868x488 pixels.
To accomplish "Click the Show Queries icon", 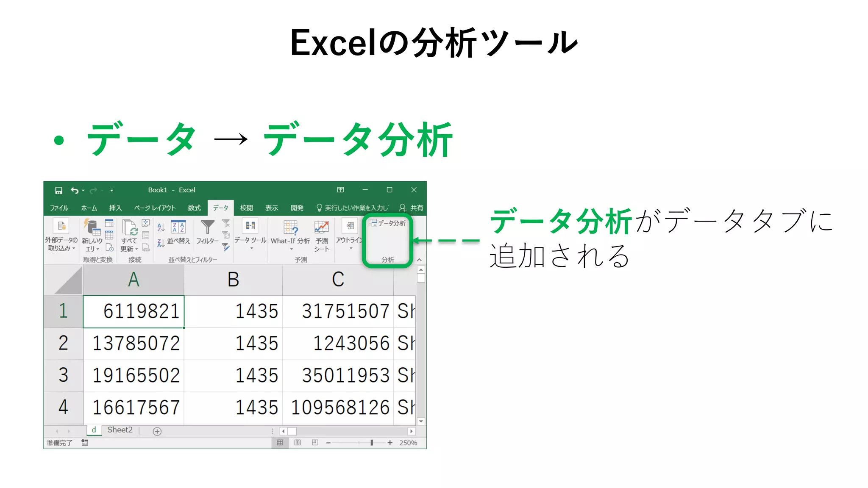I will click(x=109, y=223).
